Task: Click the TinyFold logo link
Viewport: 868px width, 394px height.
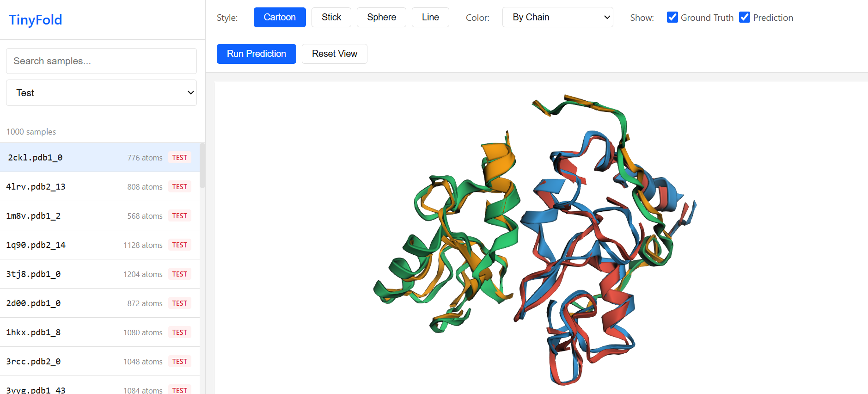Action: (x=36, y=20)
